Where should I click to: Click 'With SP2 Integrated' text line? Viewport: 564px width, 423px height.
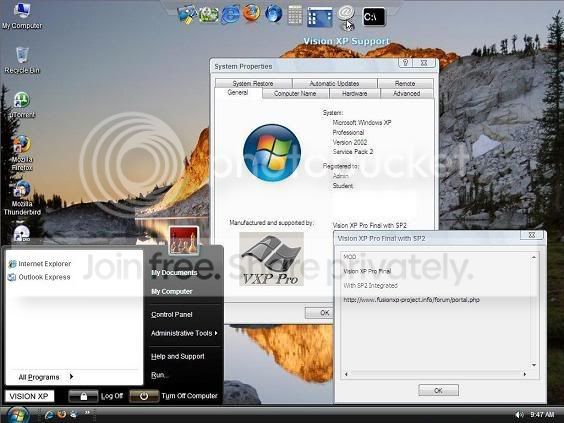coord(370,286)
